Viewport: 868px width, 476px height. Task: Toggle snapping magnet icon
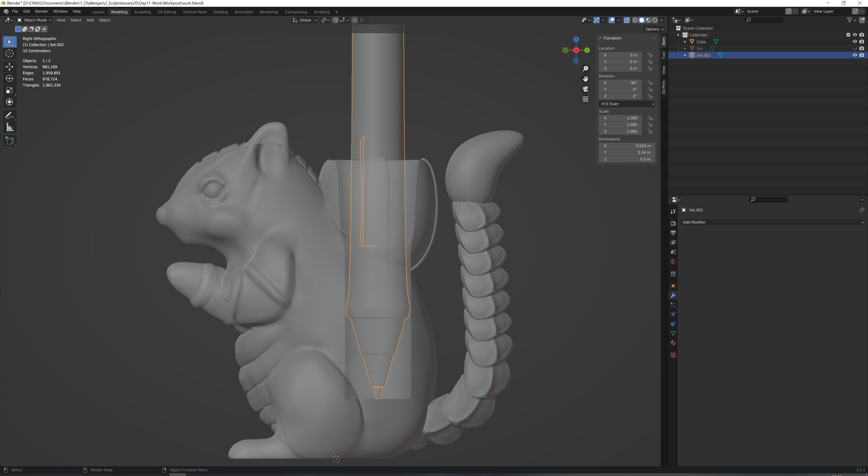point(335,20)
